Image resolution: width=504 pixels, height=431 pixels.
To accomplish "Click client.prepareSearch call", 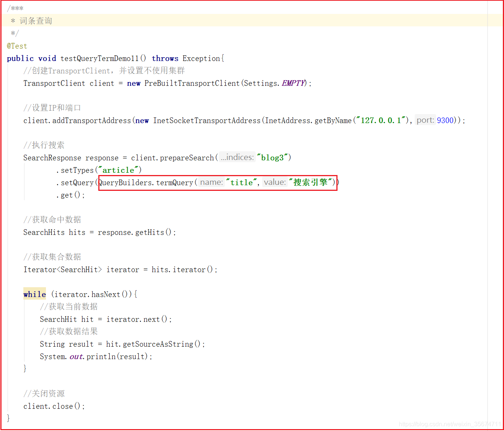I will tap(173, 158).
